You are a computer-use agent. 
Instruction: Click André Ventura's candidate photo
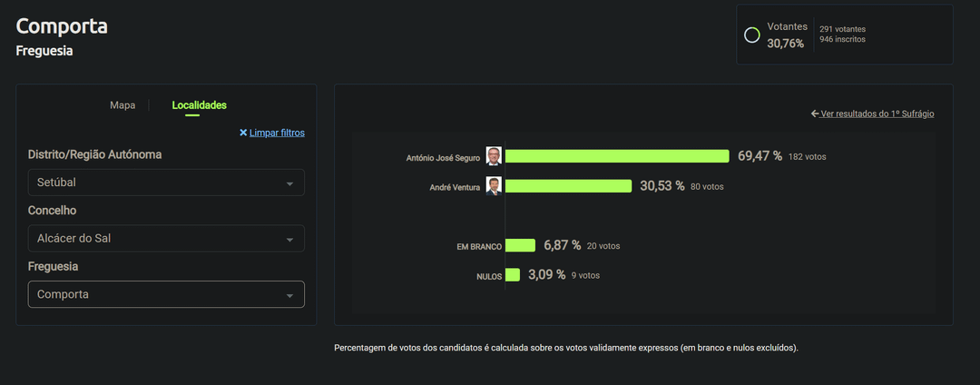click(494, 186)
